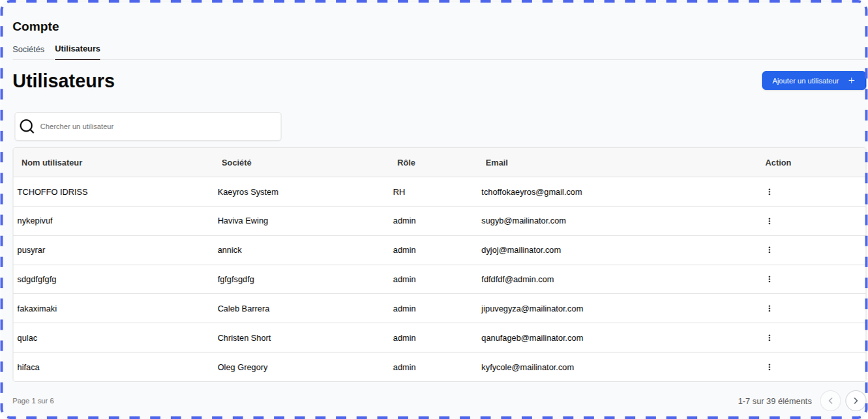Open action menu for TCHOFFO IDRISS row
The height and width of the screenshot is (419, 868).
click(769, 192)
